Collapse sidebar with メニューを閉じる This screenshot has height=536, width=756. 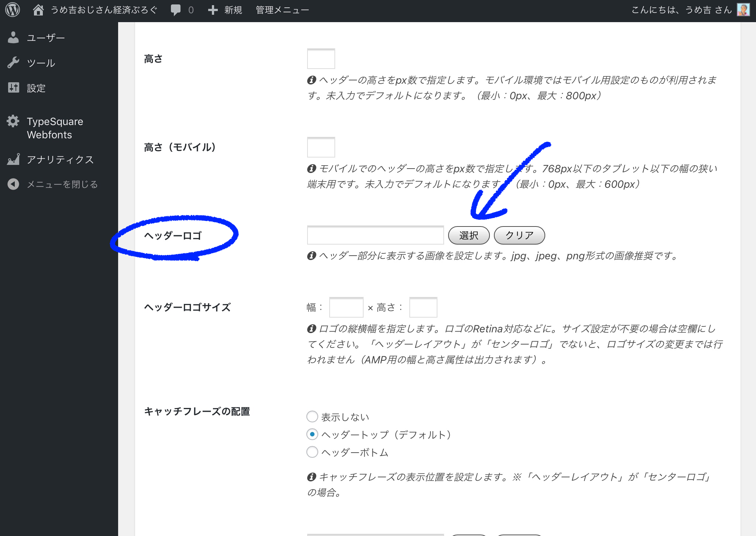(x=62, y=184)
